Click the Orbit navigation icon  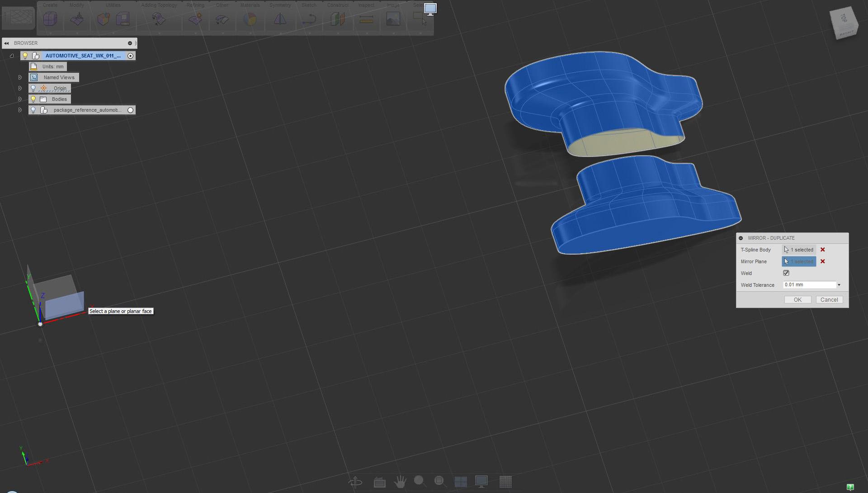coord(355,482)
